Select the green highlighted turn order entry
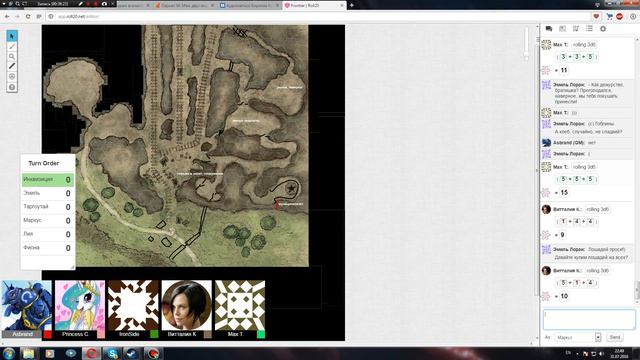 (x=48, y=180)
